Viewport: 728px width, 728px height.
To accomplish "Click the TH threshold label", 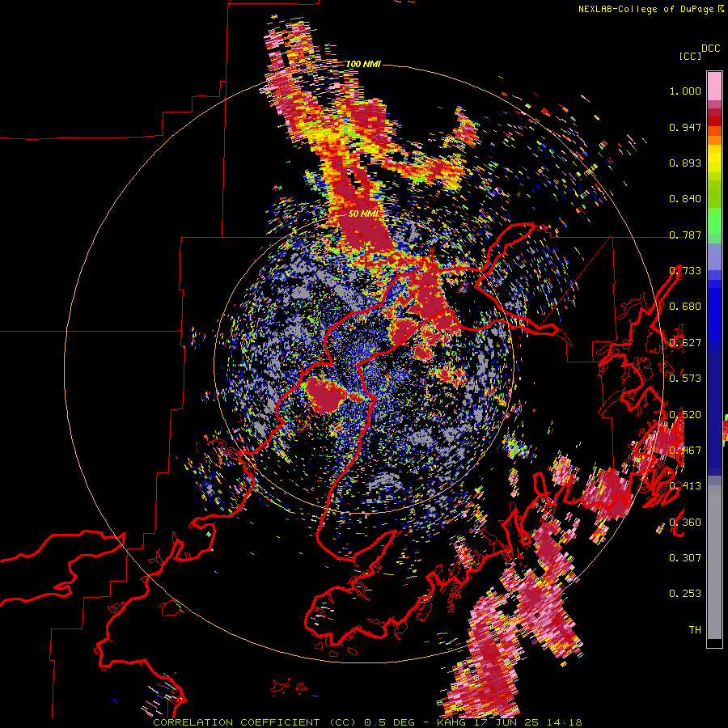I will click(695, 630).
